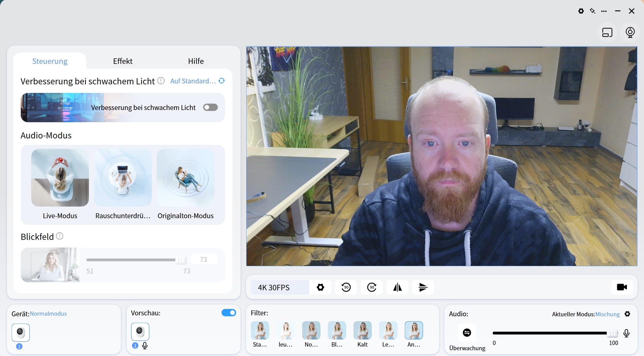Toggle the pin window icon in title bar
Image resolution: width=644 pixels, height=356 pixels.
pyautogui.click(x=592, y=11)
